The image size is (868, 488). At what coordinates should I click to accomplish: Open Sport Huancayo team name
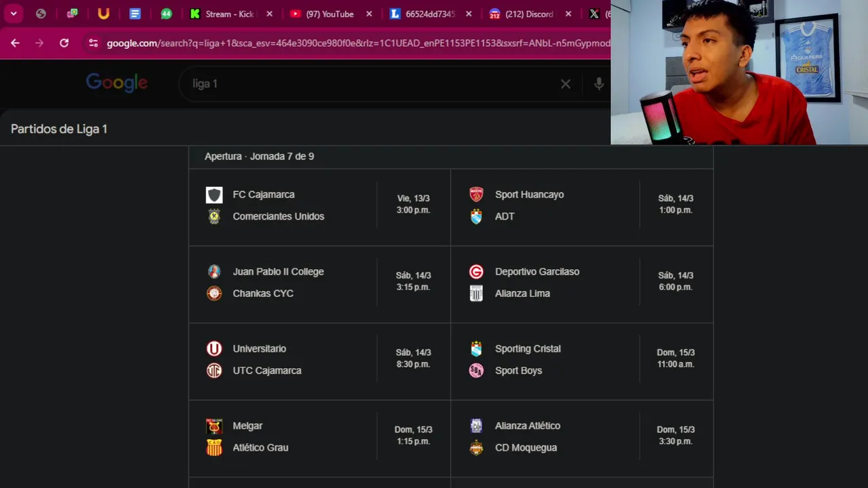pyautogui.click(x=530, y=195)
